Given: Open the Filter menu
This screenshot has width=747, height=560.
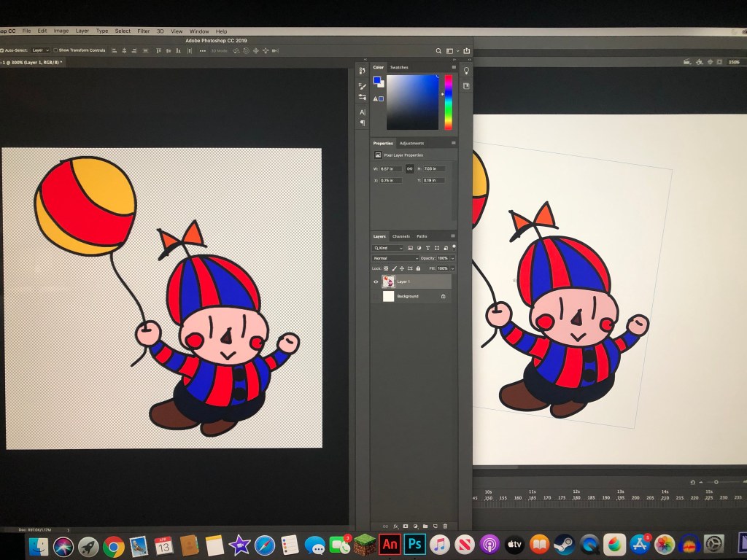Looking at the screenshot, I should pyautogui.click(x=144, y=31).
